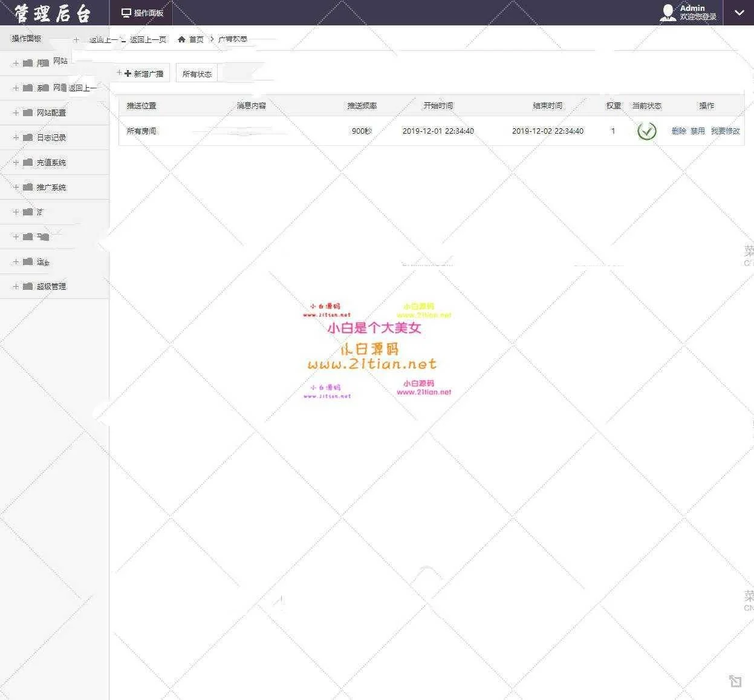This screenshot has width=754, height=700.
Task: Open the 所有状态 filter dropdown
Action: click(x=197, y=74)
